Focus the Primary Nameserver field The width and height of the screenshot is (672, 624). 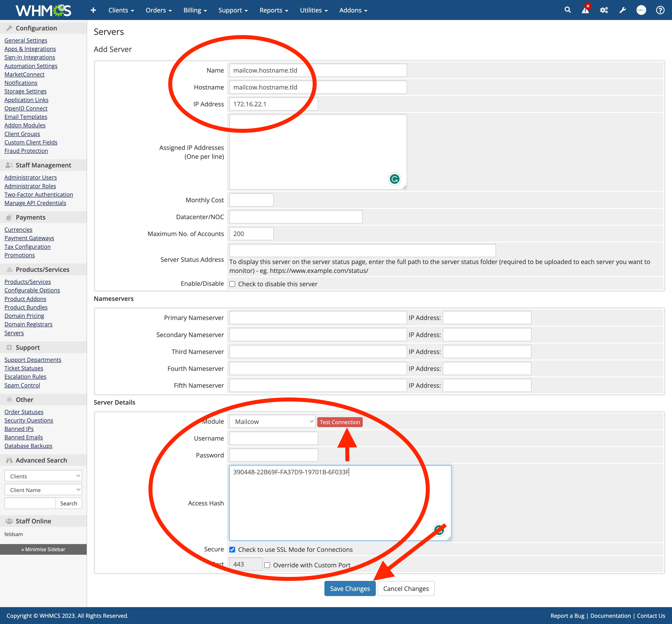click(318, 318)
